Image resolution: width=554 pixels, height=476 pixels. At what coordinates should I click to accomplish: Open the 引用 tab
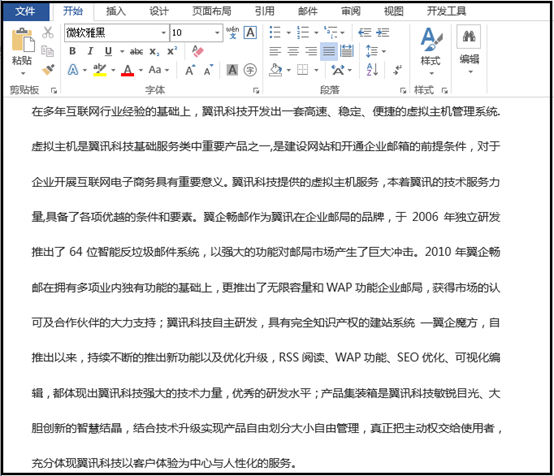click(265, 12)
